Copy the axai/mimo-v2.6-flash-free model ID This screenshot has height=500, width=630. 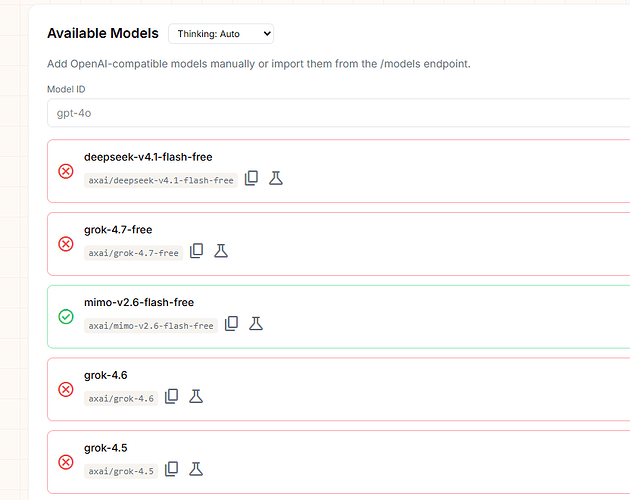(231, 324)
